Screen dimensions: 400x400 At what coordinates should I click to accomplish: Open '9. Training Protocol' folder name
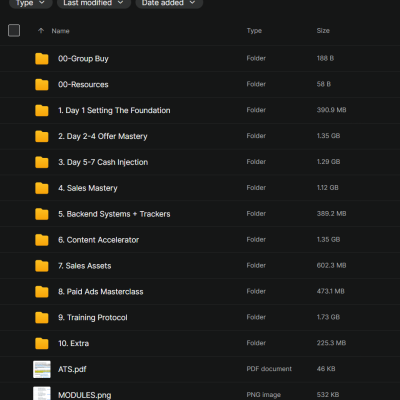[x=93, y=318]
